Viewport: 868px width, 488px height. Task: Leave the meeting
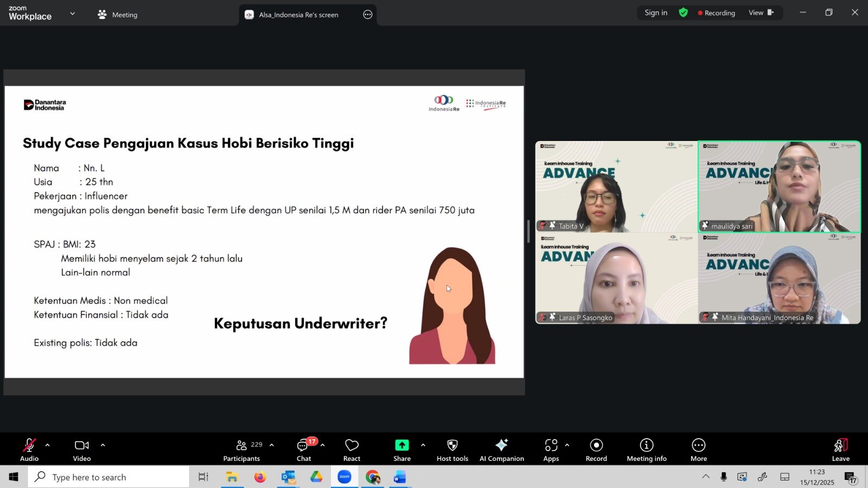pyautogui.click(x=840, y=450)
